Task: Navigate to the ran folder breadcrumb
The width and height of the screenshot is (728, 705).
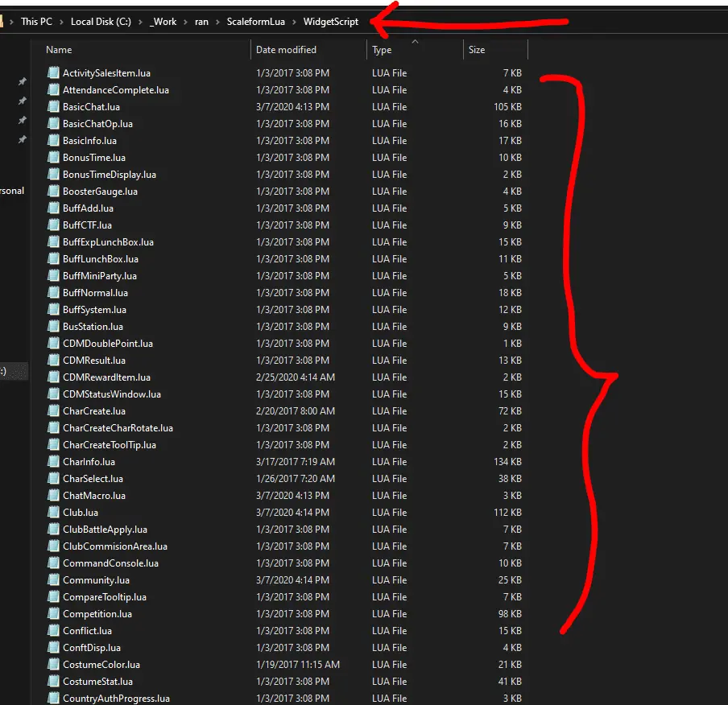Action: (201, 22)
